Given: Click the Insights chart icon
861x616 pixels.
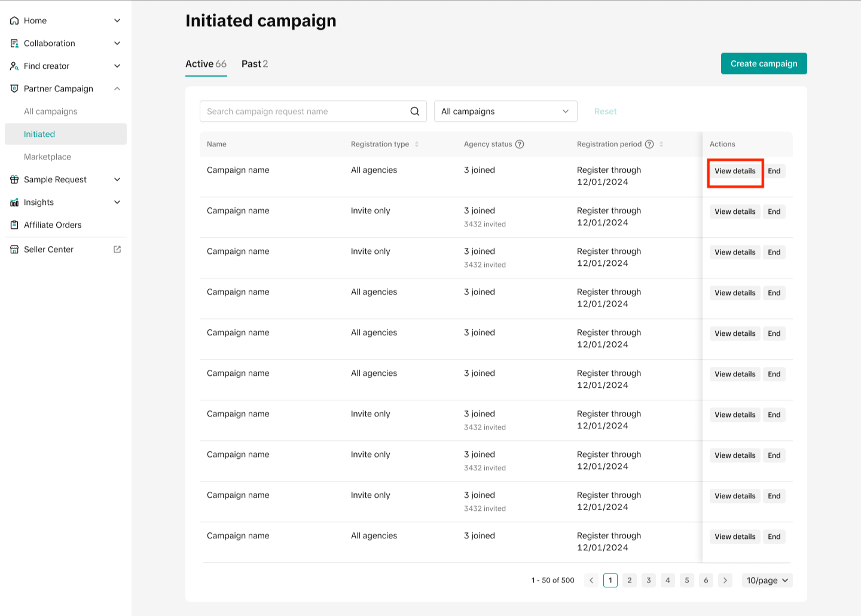Looking at the screenshot, I should (14, 203).
